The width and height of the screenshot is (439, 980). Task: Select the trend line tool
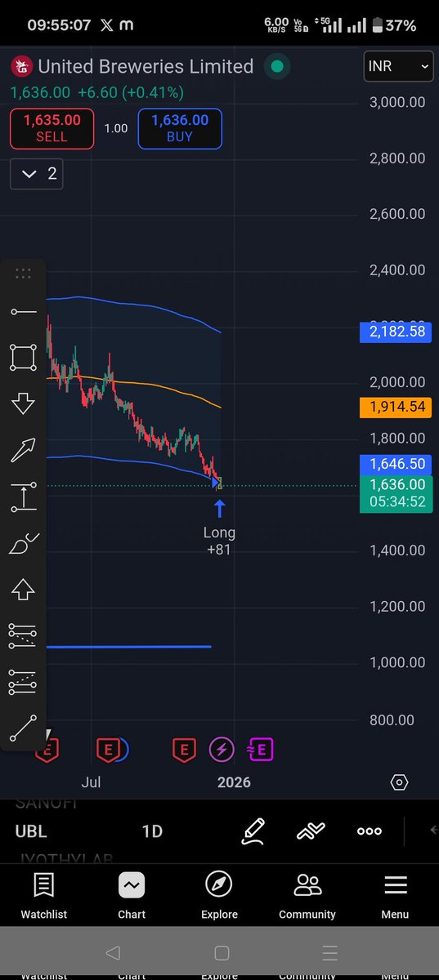tap(23, 727)
